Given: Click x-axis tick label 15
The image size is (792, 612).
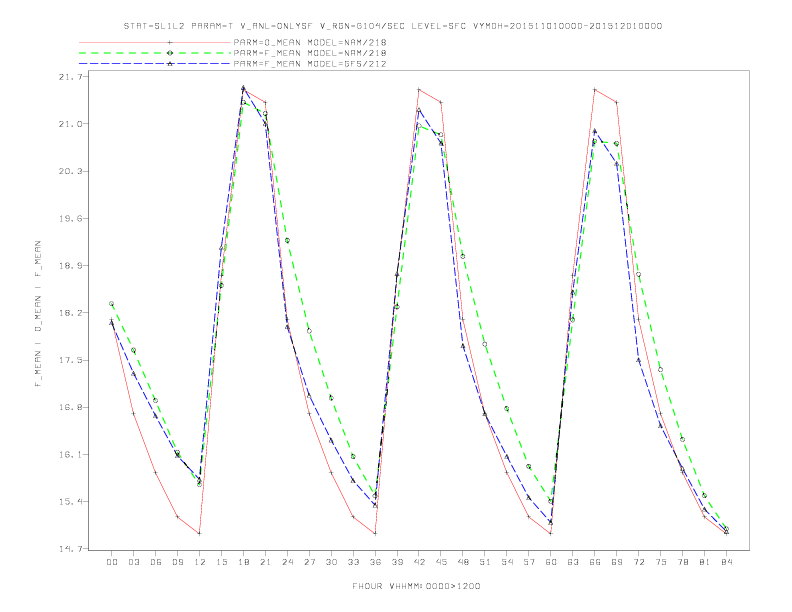Looking at the screenshot, I should click(221, 562).
